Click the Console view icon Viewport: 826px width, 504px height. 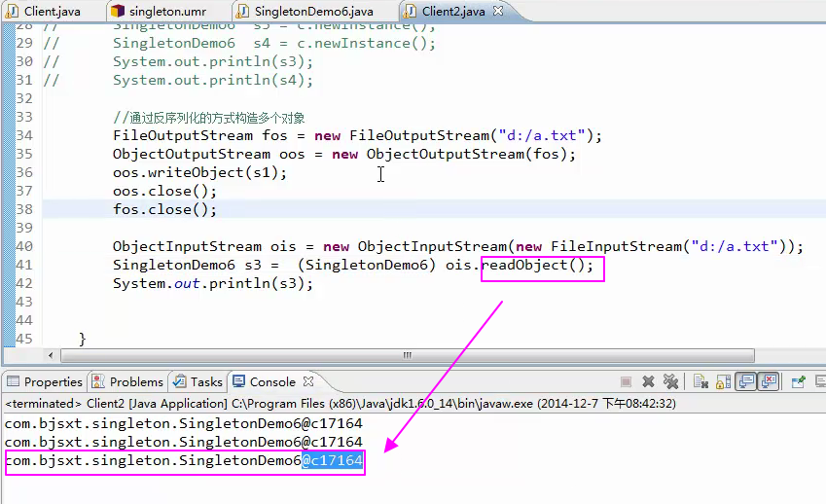click(x=238, y=381)
